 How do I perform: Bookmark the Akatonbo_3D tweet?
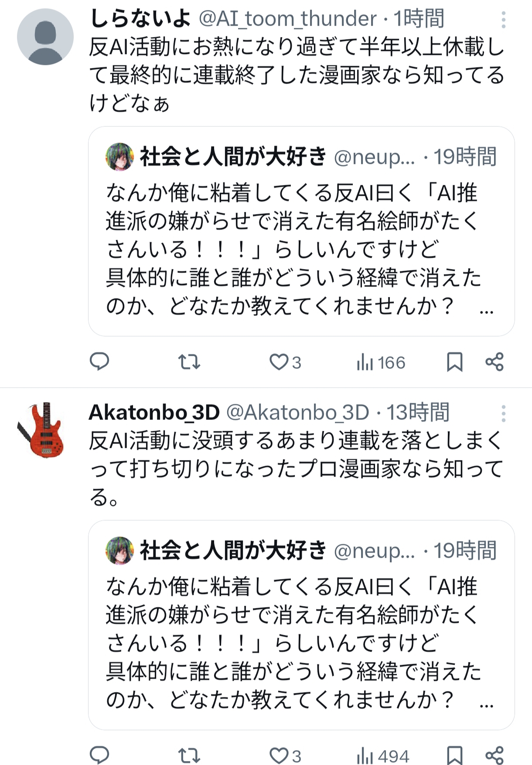click(x=454, y=755)
